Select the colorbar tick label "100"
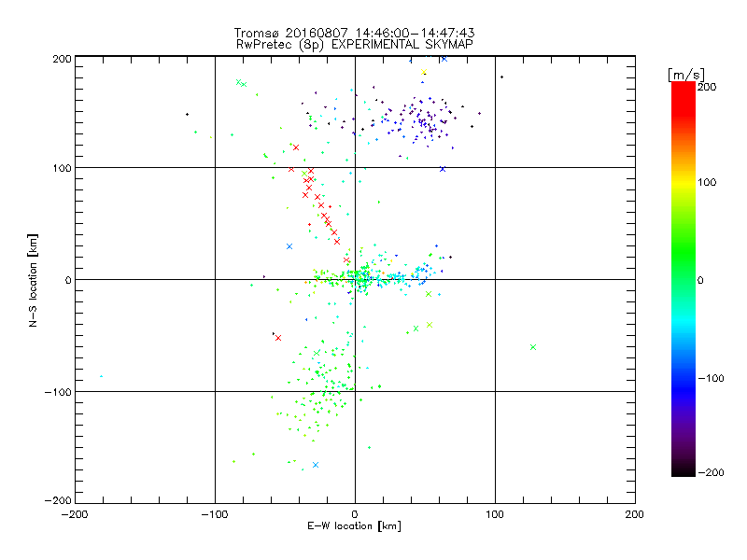This screenshot has width=747, height=560. [x=707, y=182]
